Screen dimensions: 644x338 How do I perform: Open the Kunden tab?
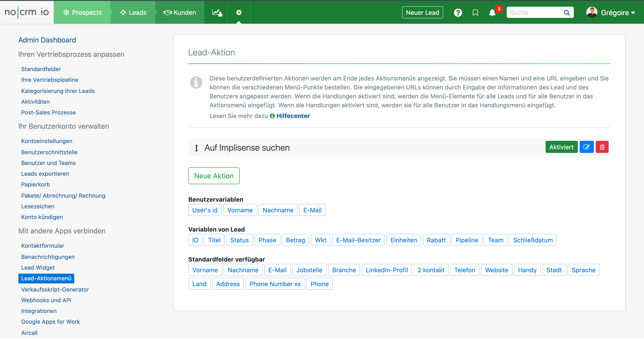(180, 13)
